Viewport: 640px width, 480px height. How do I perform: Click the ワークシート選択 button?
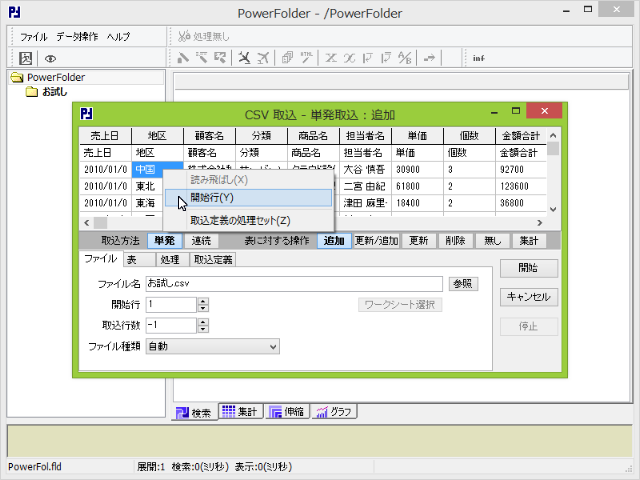tap(400, 305)
